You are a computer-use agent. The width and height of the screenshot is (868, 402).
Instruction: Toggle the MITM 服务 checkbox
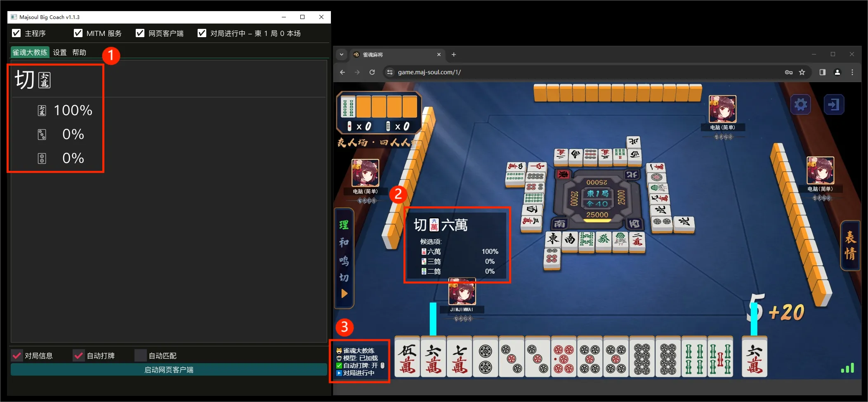click(78, 33)
